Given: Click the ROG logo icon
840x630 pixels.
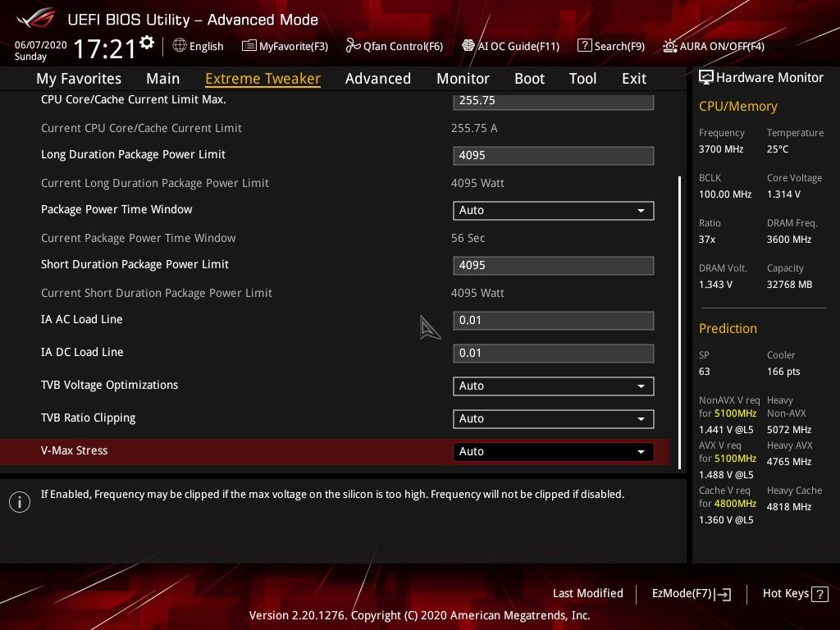Looking at the screenshot, I should pos(35,19).
